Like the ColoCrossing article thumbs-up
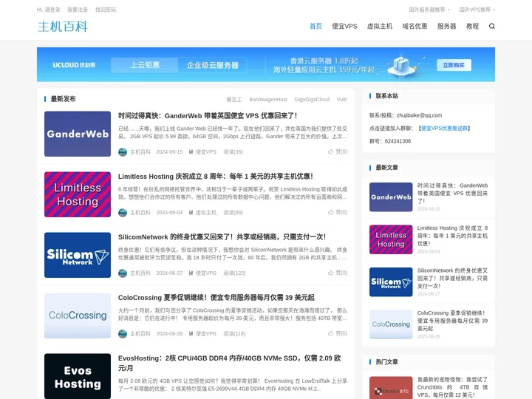Screen dimensions: 532x399 tap(330, 333)
